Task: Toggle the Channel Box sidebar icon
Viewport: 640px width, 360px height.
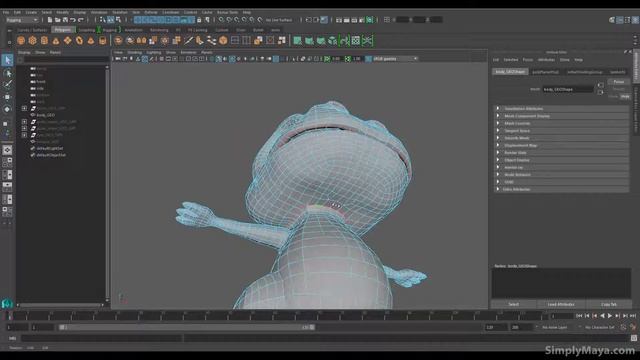Action: click(635, 20)
